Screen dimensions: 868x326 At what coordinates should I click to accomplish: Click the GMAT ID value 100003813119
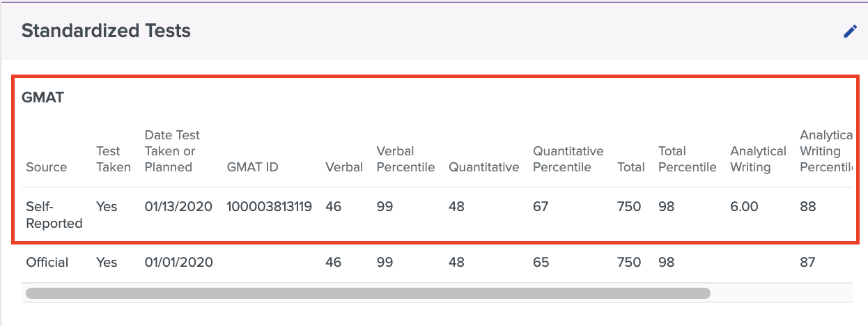pos(269,207)
